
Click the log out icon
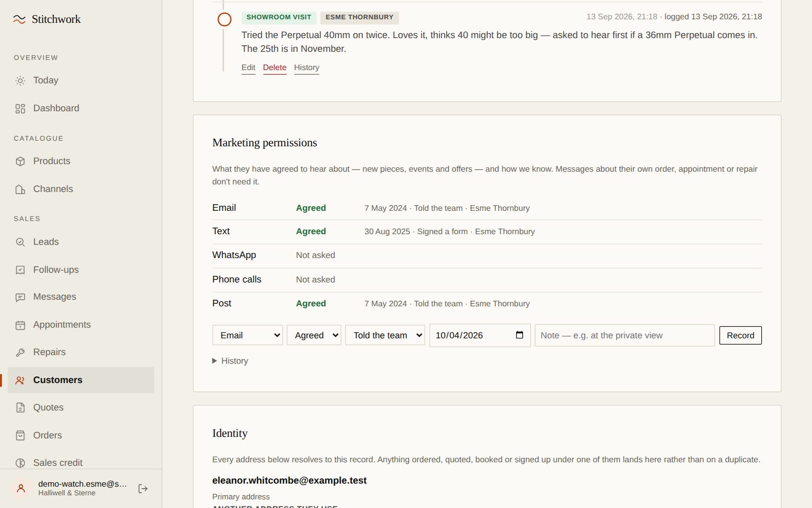143,489
